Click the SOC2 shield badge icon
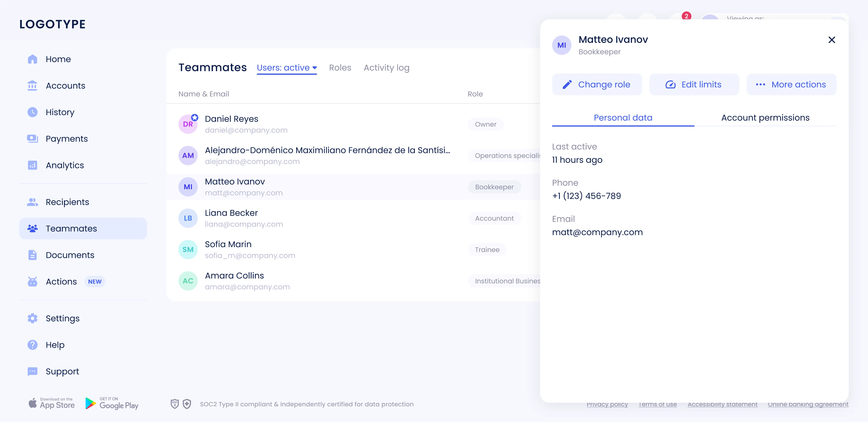 (x=175, y=404)
